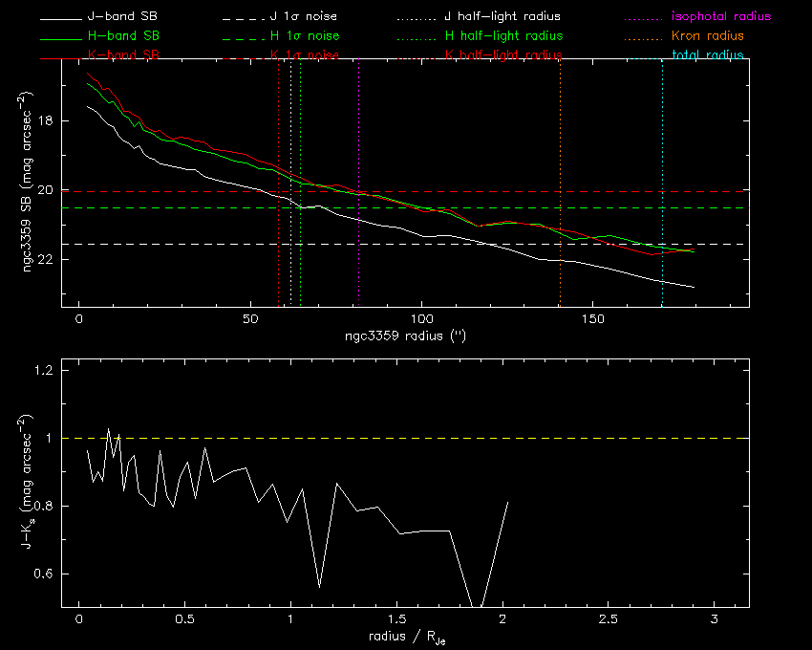This screenshot has height=650, width=812.
Task: Select the H 1σ noise legend entry
Action: [305, 36]
